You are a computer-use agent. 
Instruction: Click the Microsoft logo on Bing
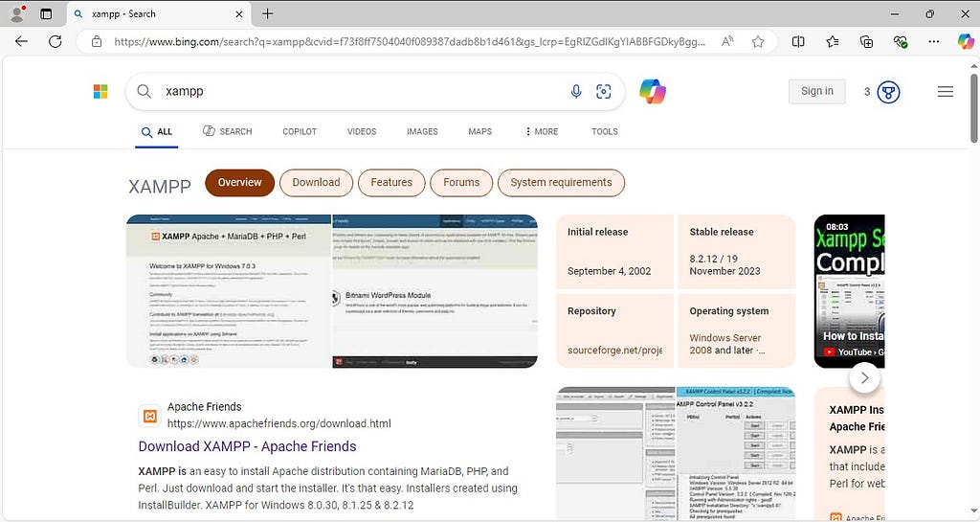100,92
